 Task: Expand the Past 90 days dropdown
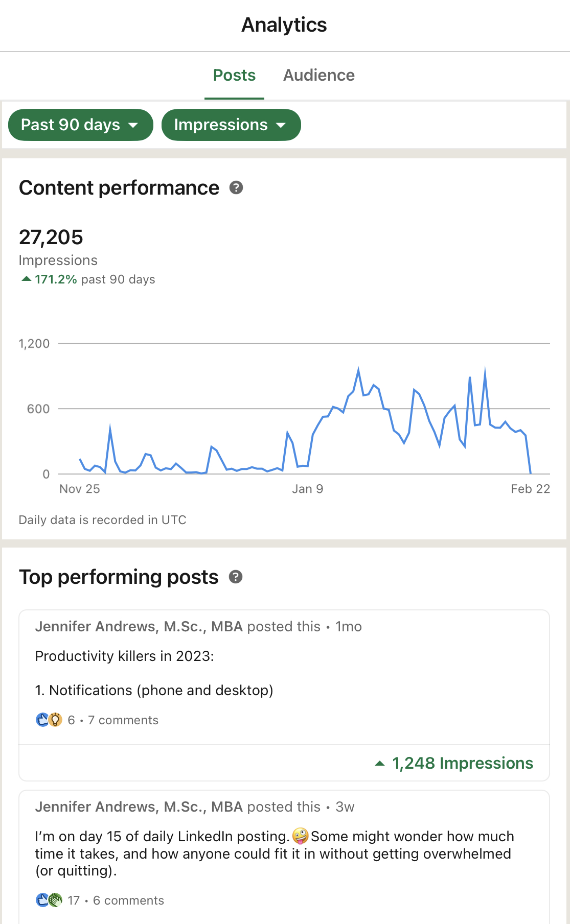pos(81,125)
